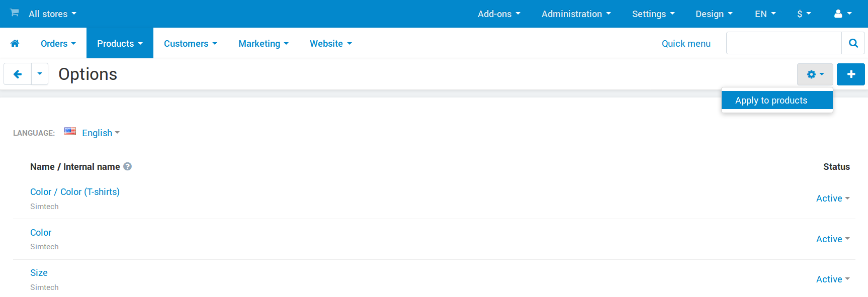Open the Customers menu
The width and height of the screenshot is (868, 297).
[191, 43]
